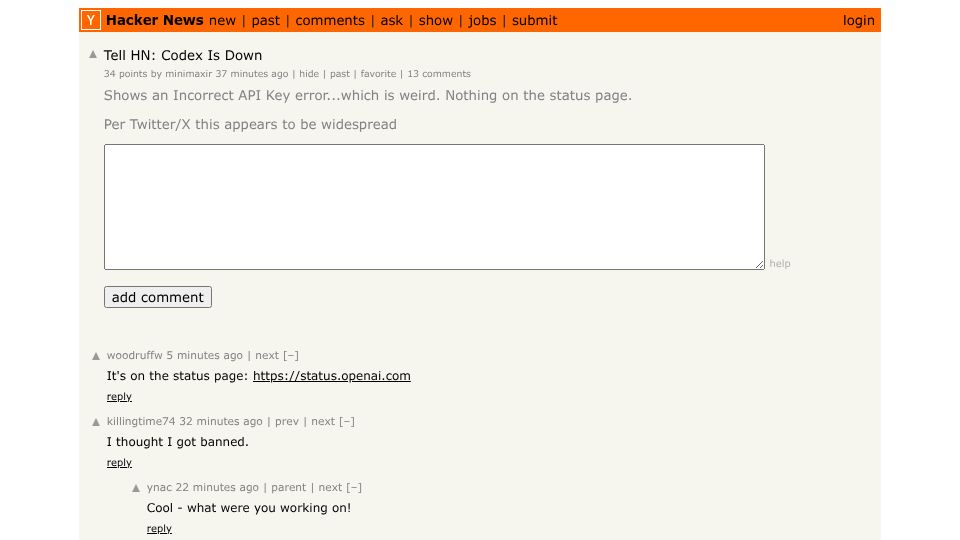Click the Y Combinator logo icon

tap(91, 20)
